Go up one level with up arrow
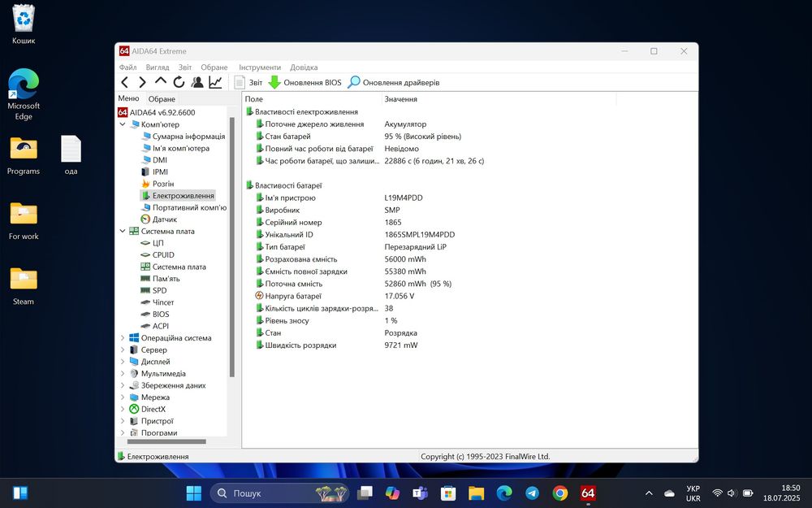This screenshot has height=508, width=812. pyautogui.click(x=161, y=82)
